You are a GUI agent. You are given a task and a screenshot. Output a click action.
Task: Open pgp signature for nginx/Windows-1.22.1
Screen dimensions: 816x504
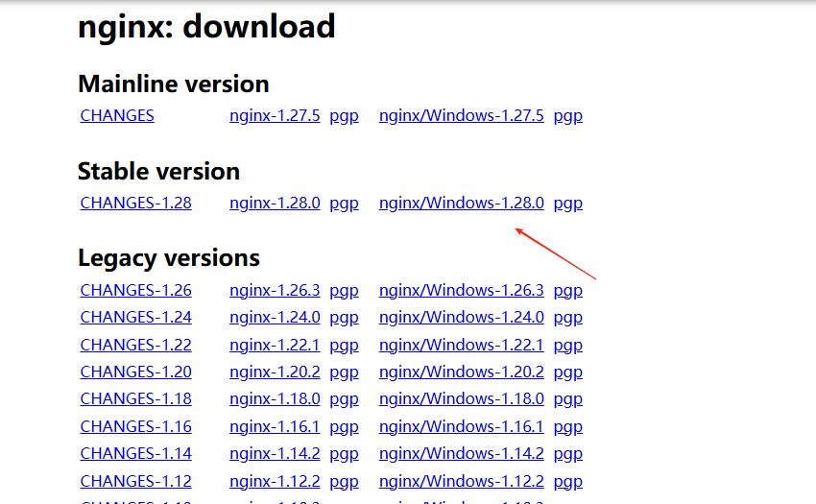point(567,346)
